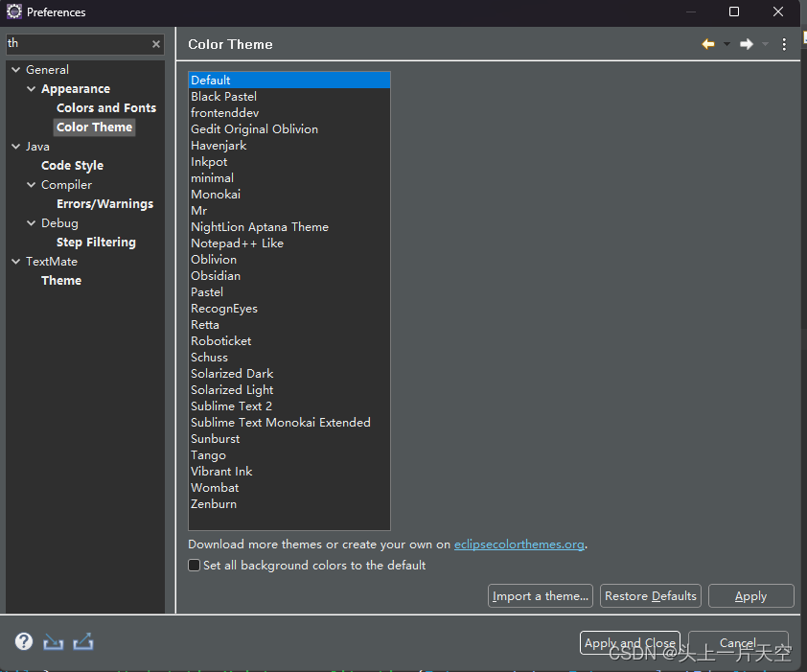
Task: Go back with the yellow arrow
Action: coord(708,44)
